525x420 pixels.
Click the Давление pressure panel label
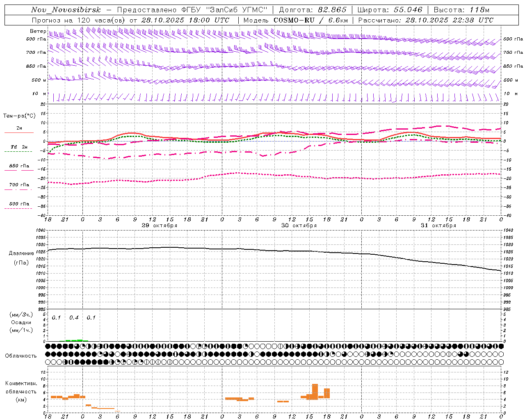click(x=21, y=253)
